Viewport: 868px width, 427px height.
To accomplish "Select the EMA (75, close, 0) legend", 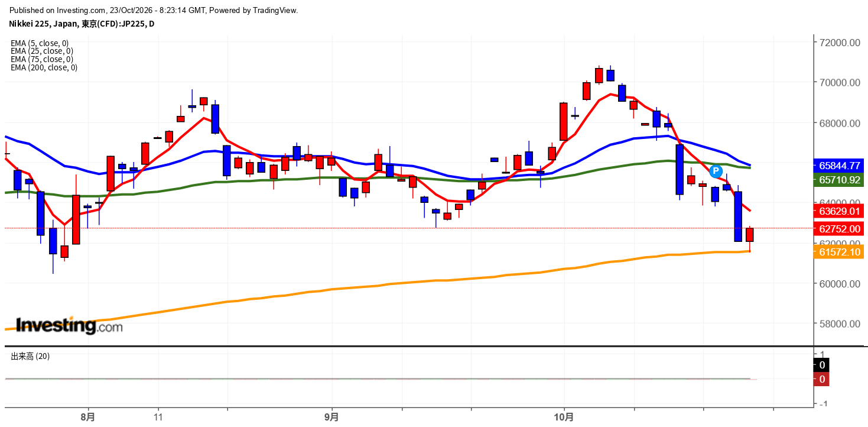I will click(x=42, y=59).
